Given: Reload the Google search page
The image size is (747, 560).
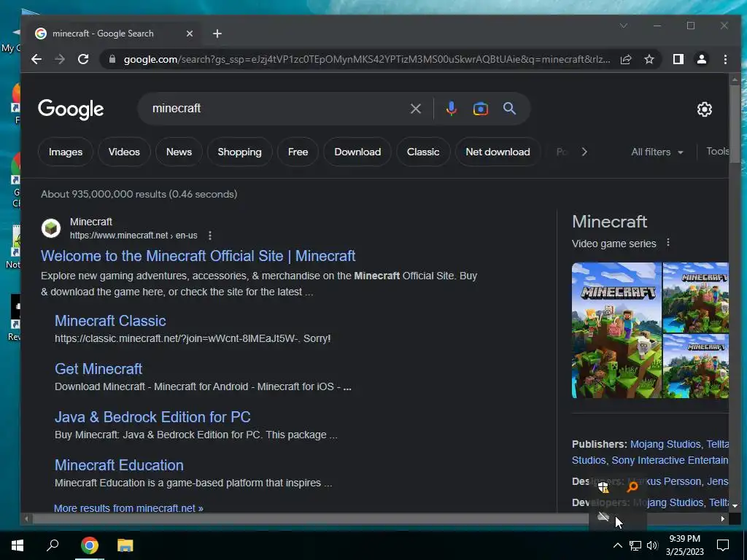Looking at the screenshot, I should [x=83, y=59].
